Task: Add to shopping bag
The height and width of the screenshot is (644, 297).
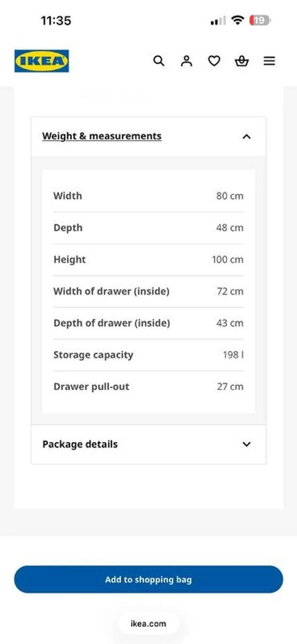Action: [148, 580]
